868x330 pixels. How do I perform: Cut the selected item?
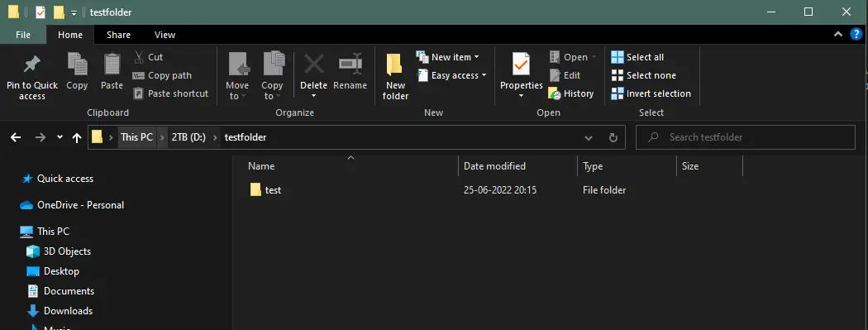pyautogui.click(x=148, y=57)
